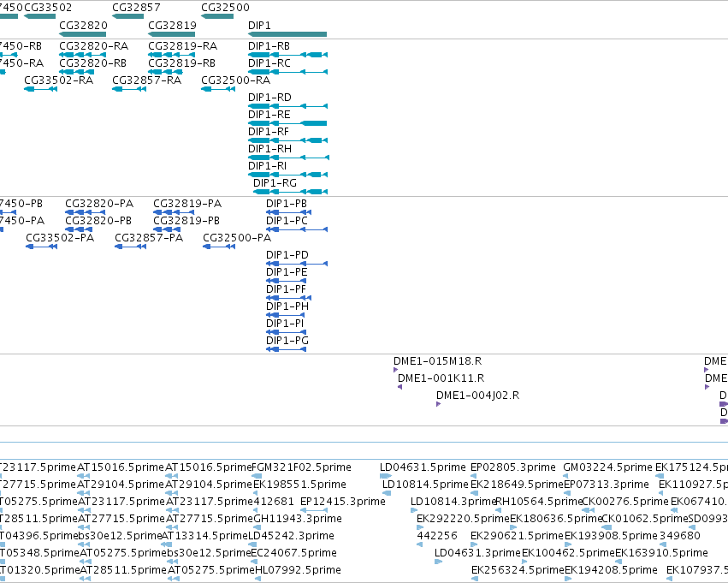Click the DIP1-PH protein label
The height and width of the screenshot is (583, 728).
click(287, 306)
